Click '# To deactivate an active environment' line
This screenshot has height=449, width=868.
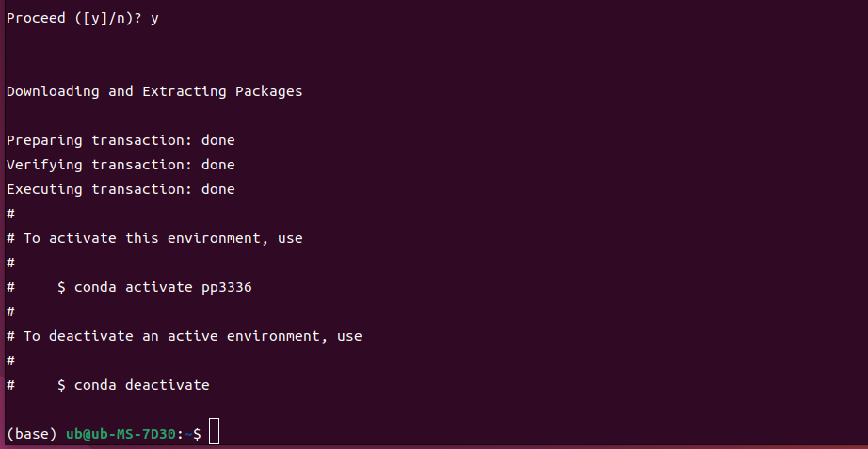pyautogui.click(x=184, y=336)
